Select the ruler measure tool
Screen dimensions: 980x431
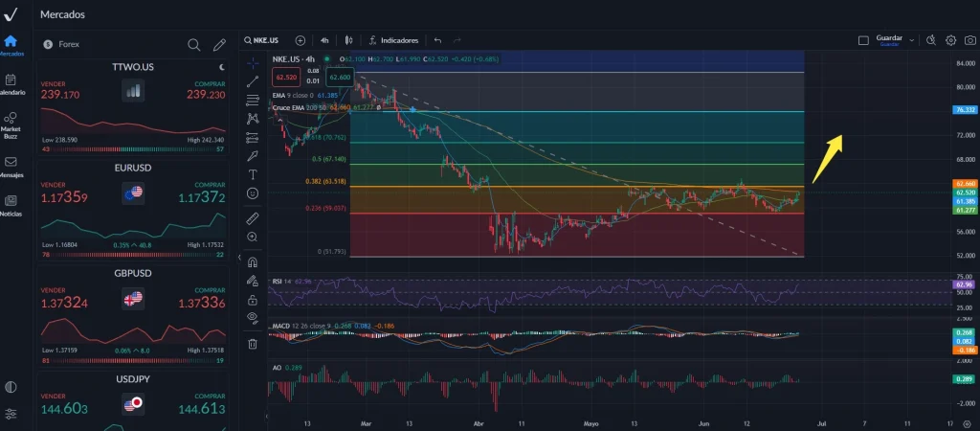[x=253, y=218]
